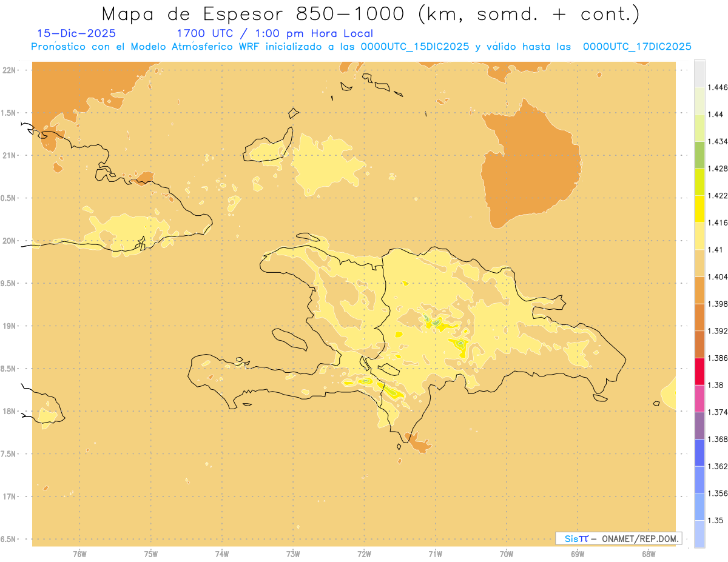Pick the bright yellow swatch between 1.416 and 1.422
The width and height of the screenshot is (728, 562).
click(699, 209)
